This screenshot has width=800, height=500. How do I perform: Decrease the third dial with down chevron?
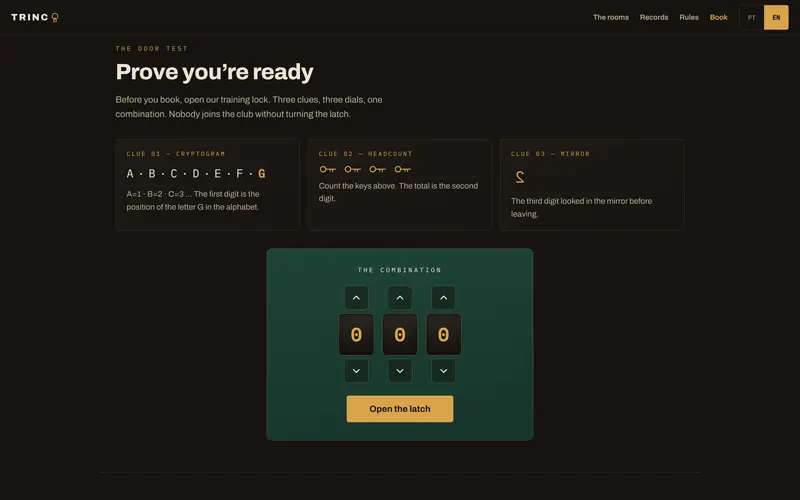[x=443, y=371]
